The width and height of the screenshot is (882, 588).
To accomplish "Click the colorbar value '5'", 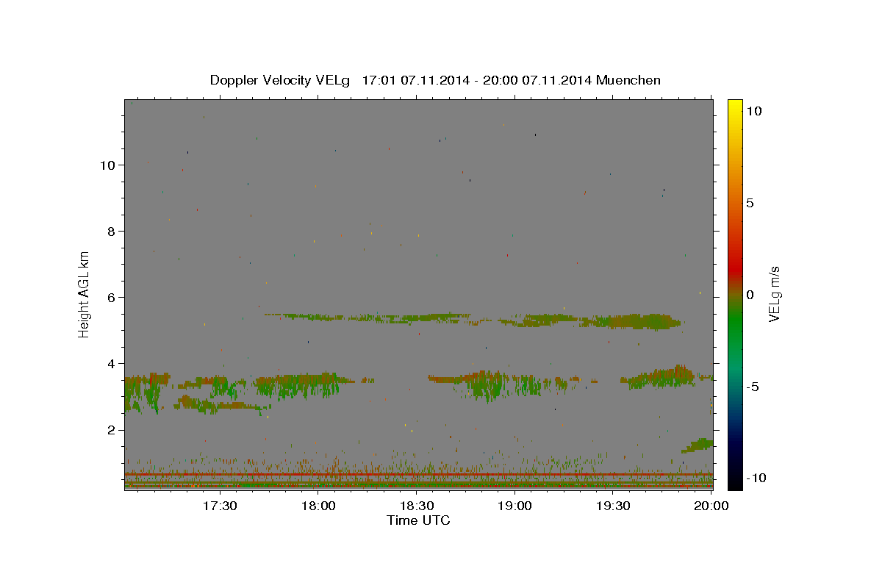I will click(x=750, y=203).
